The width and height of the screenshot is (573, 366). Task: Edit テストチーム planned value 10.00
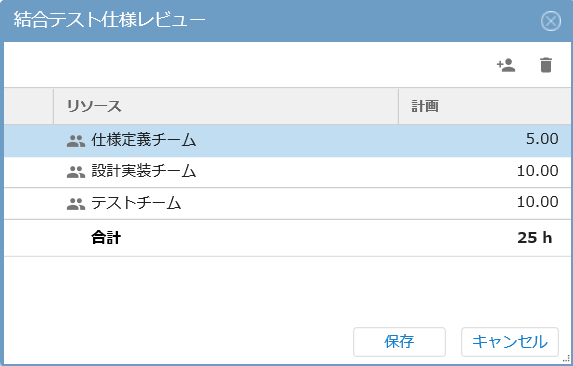(x=485, y=203)
